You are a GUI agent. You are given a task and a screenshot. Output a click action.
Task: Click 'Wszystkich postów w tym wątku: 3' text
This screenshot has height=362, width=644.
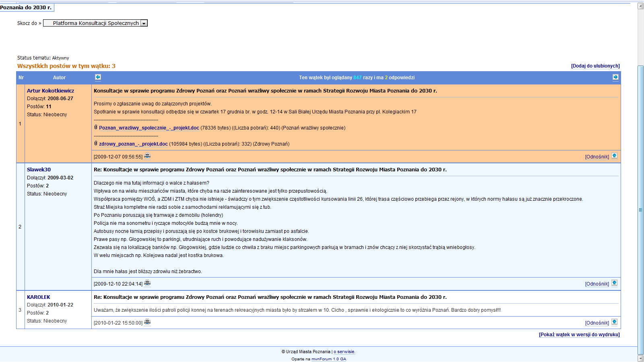coord(66,66)
